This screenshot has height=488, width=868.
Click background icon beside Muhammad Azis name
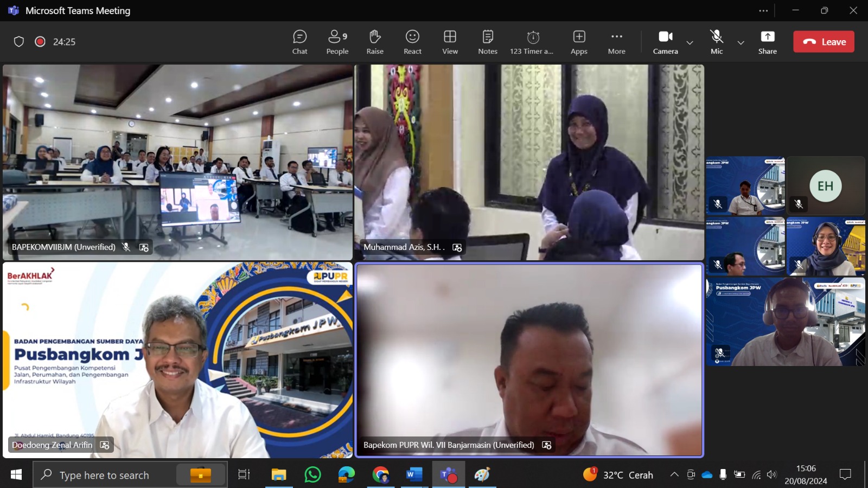point(457,247)
